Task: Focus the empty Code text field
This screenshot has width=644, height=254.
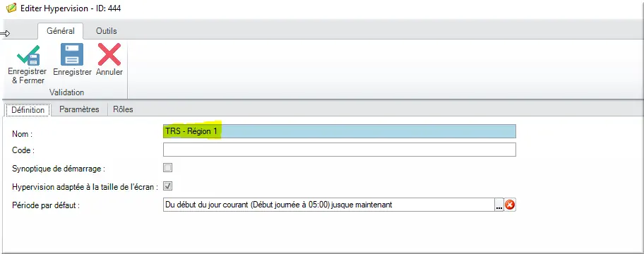Action: (339, 150)
